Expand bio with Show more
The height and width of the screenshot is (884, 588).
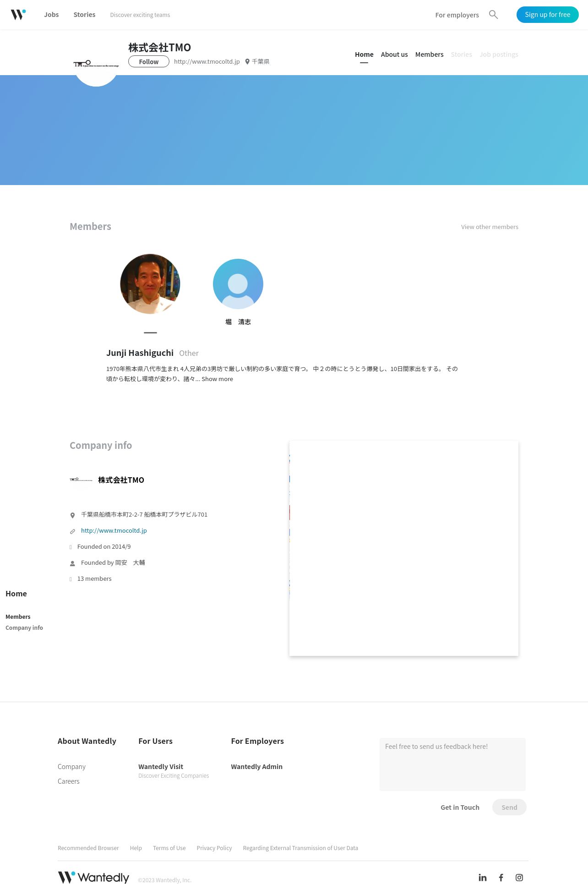tap(217, 379)
